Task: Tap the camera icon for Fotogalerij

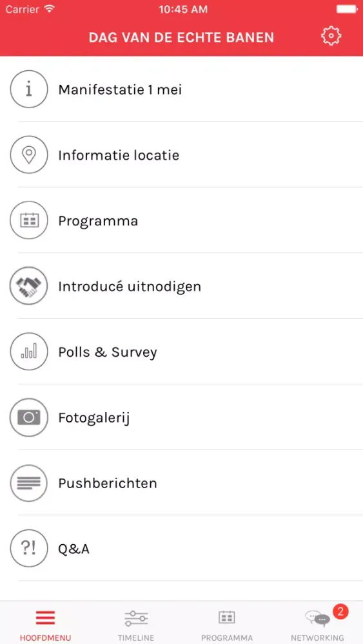Action: [29, 418]
